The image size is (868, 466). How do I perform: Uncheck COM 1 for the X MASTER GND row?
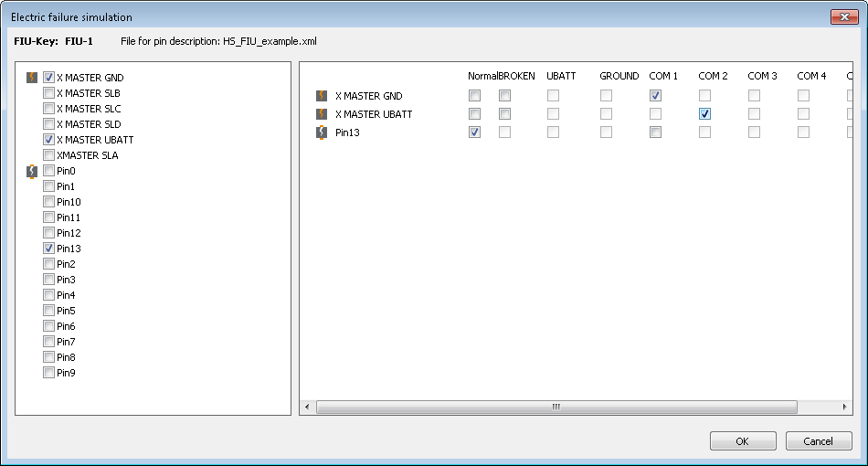point(655,96)
